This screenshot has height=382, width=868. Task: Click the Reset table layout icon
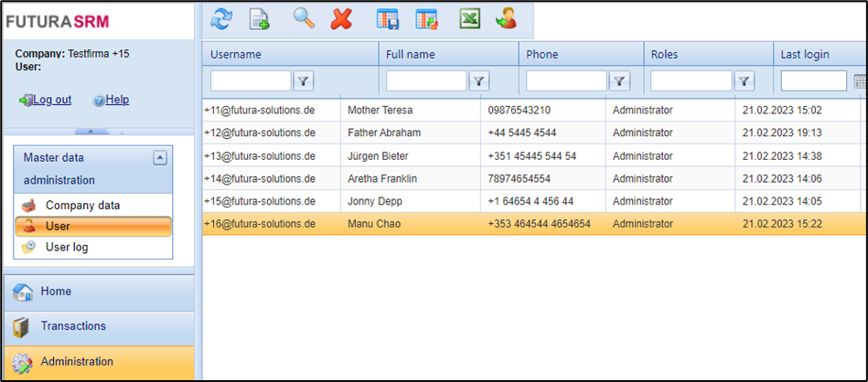[x=426, y=18]
